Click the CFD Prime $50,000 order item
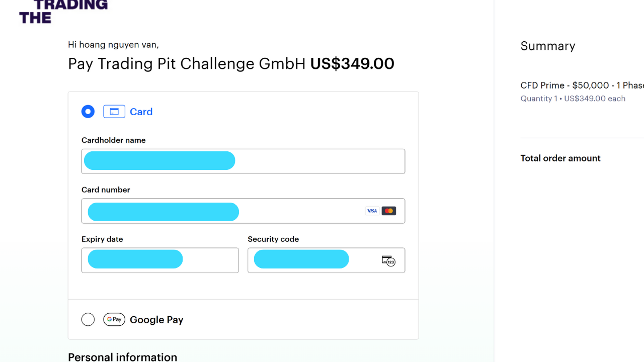This screenshot has height=362, width=644. [x=582, y=85]
